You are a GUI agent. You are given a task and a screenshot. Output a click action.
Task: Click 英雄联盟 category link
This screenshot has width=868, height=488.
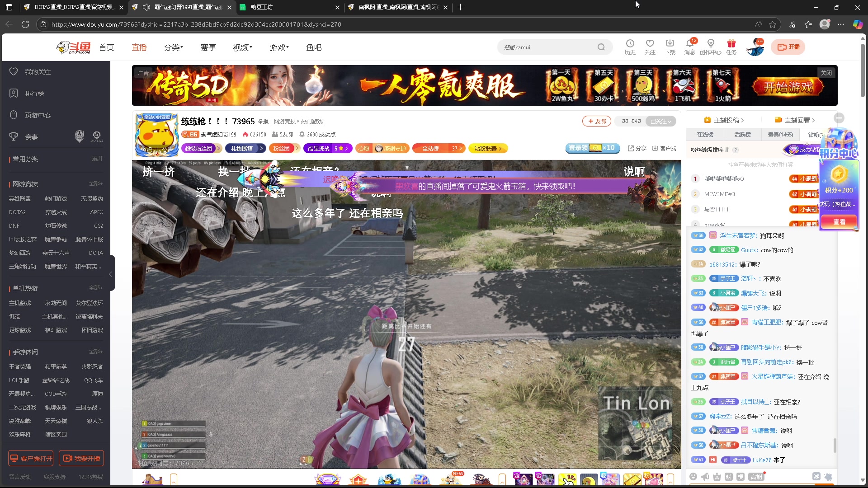20,199
